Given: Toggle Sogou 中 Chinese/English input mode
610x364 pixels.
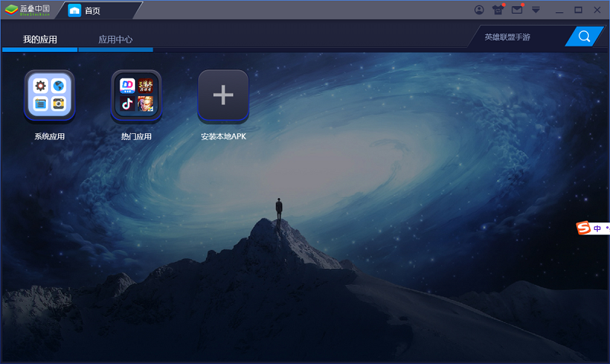Looking at the screenshot, I should (x=598, y=228).
